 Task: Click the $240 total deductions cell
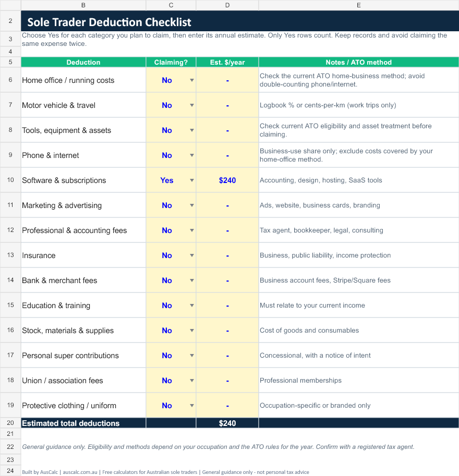coord(227,423)
